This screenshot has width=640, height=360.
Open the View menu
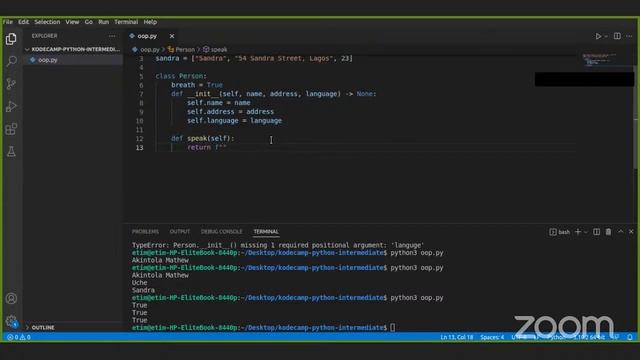[72, 22]
